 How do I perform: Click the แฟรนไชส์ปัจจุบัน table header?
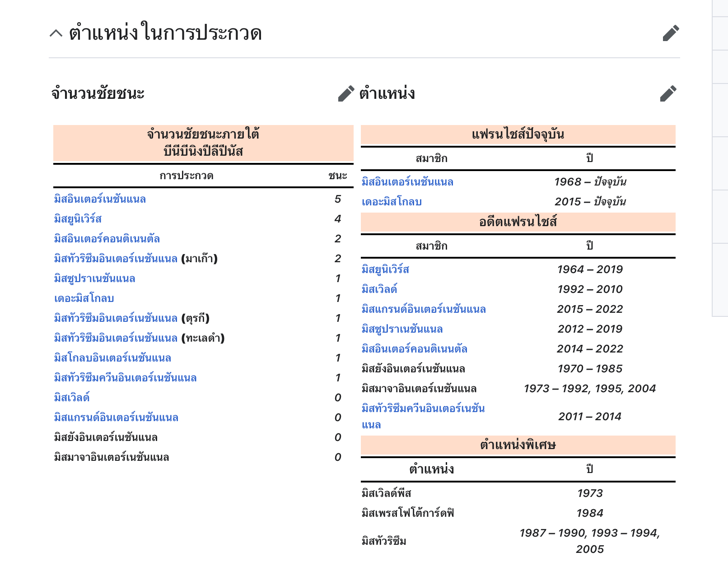[518, 135]
